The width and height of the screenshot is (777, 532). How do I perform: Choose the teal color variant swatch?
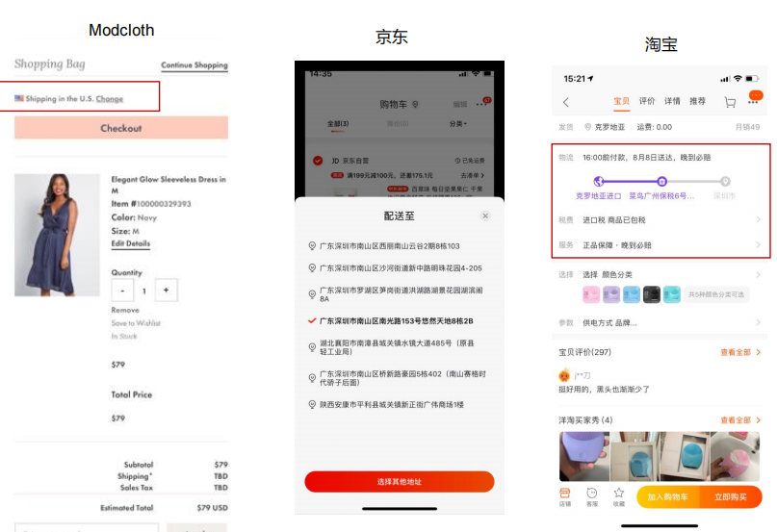[x=671, y=294]
